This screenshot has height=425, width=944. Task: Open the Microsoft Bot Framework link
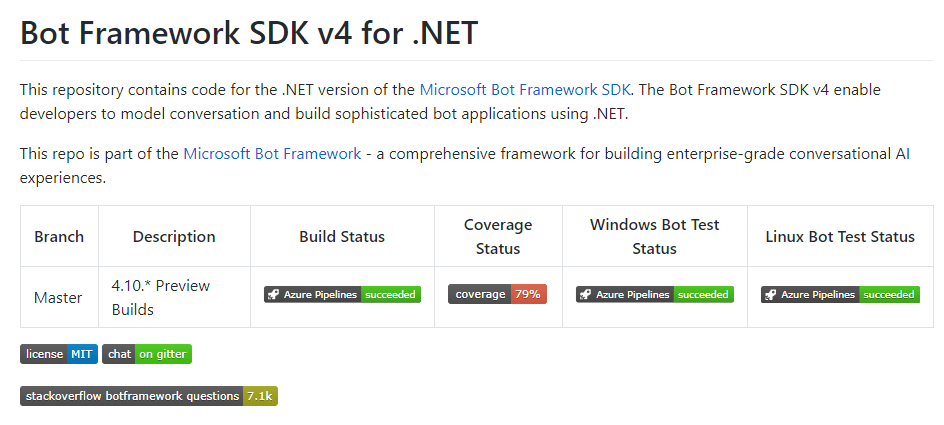click(x=272, y=154)
